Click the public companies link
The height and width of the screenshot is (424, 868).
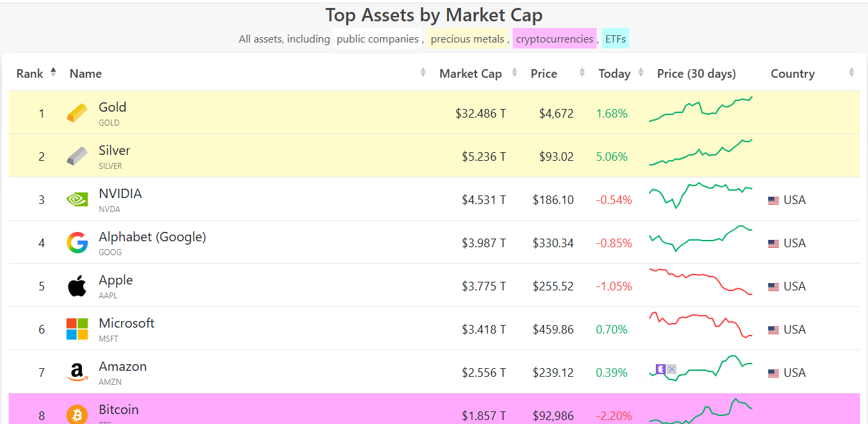click(378, 38)
